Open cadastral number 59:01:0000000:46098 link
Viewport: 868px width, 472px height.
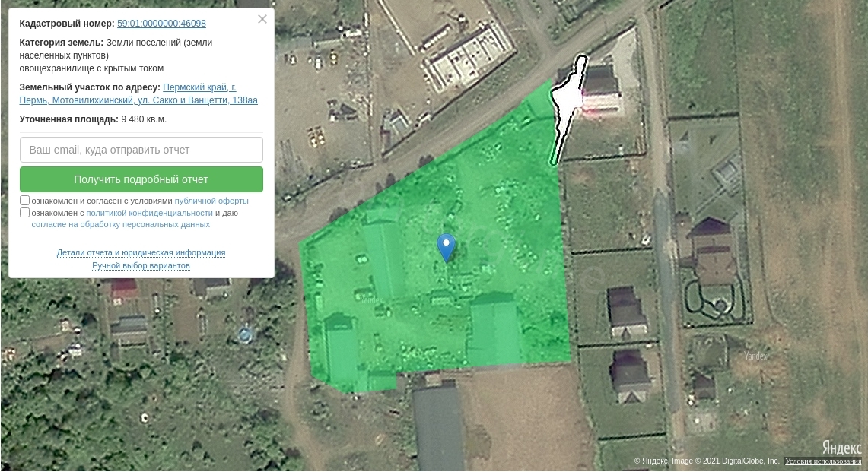[x=161, y=24]
